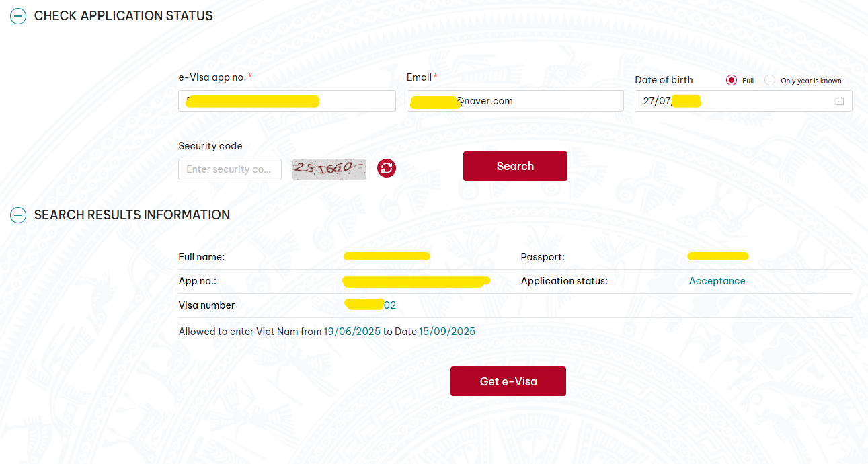
Task: Select the "Full" date of birth radio button
Action: click(732, 81)
